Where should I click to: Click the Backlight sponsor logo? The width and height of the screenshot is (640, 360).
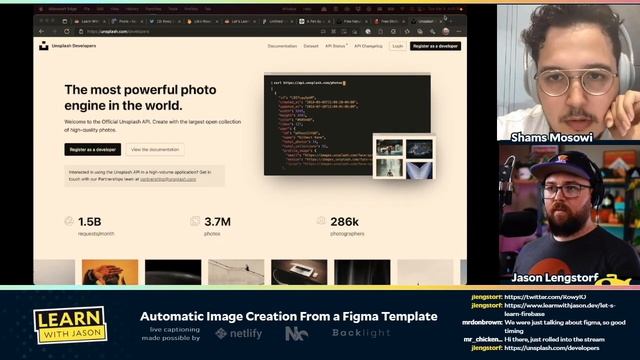pos(361,333)
